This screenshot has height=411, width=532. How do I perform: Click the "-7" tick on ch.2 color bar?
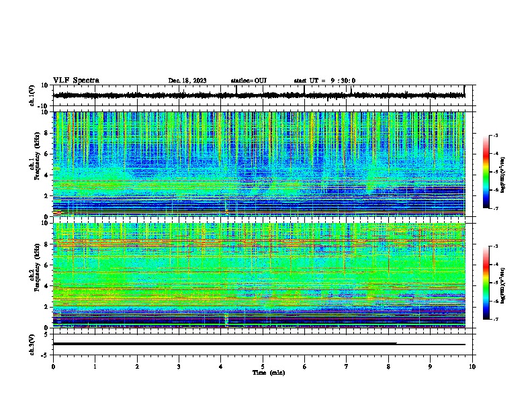(x=496, y=319)
